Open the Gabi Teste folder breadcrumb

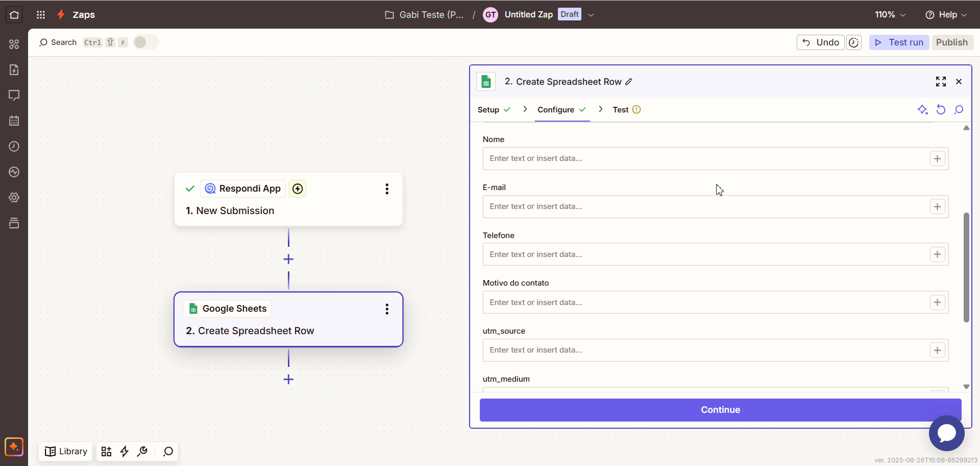424,15
